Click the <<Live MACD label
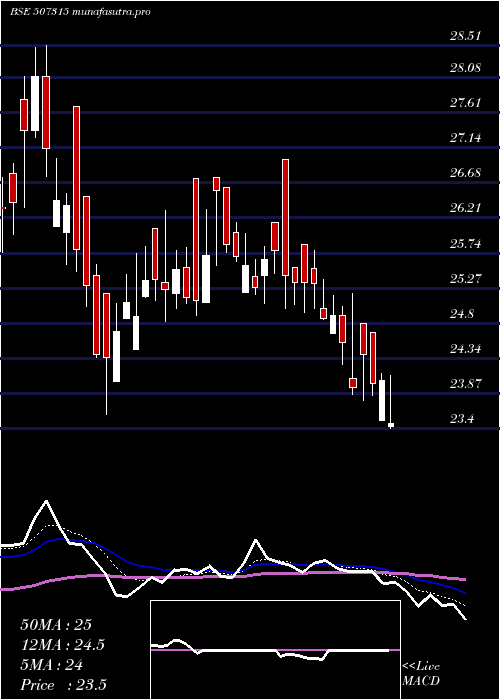500x700 pixels. [421, 674]
